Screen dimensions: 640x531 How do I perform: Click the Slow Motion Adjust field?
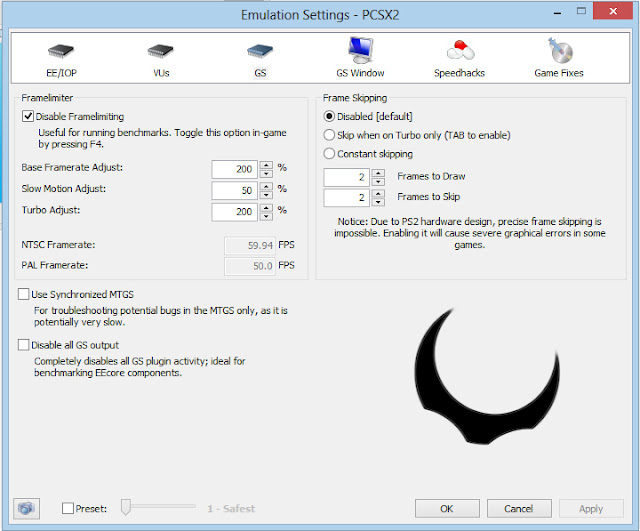pyautogui.click(x=235, y=191)
